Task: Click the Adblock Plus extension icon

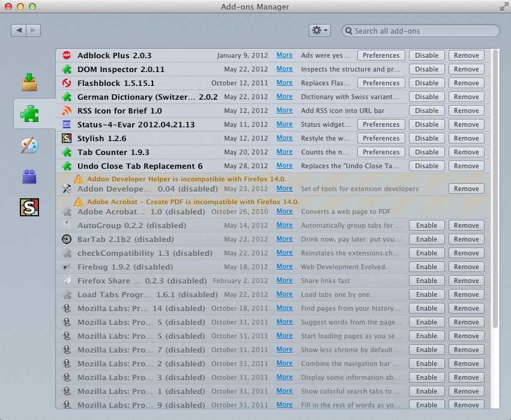Action: coord(67,55)
